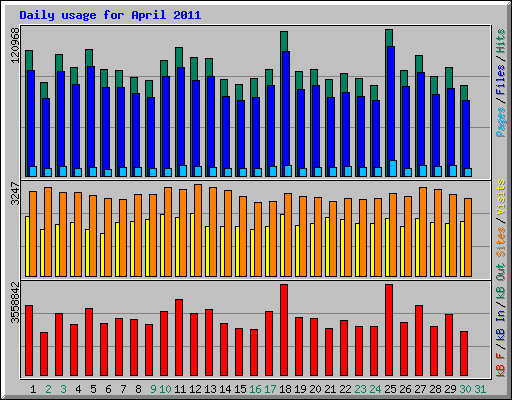The width and height of the screenshot is (512, 400).
Task: Click day label 3 on the x-axis
Action: click(x=63, y=389)
